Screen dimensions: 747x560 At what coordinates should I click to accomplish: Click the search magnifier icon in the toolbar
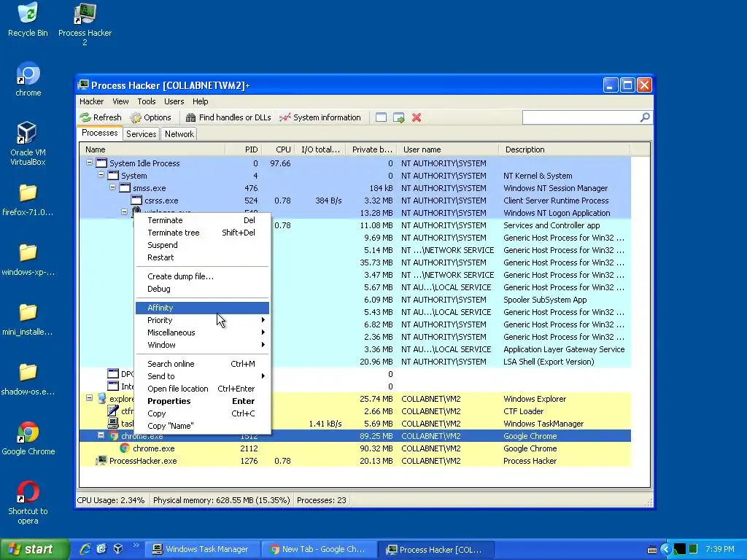point(645,117)
